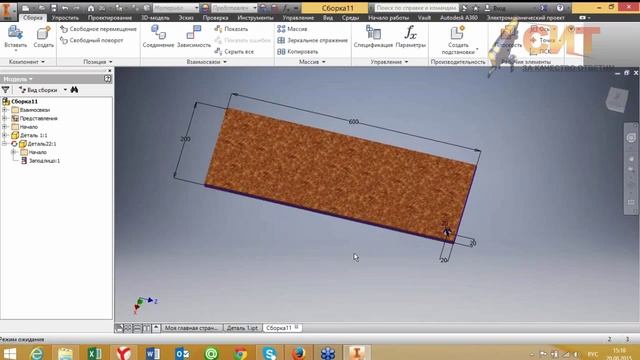
Task: Open the Инструменты ribbon tab
Action: (x=256, y=18)
